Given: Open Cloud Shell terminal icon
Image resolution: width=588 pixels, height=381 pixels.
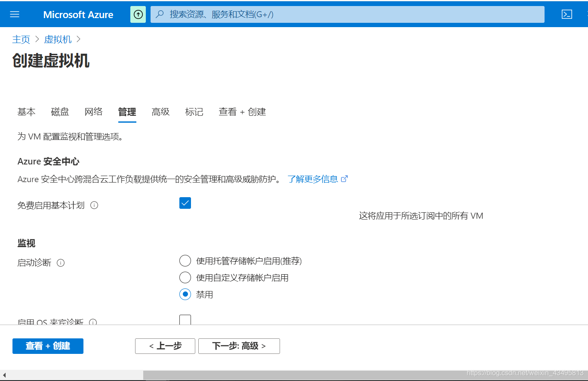Looking at the screenshot, I should pos(567,14).
